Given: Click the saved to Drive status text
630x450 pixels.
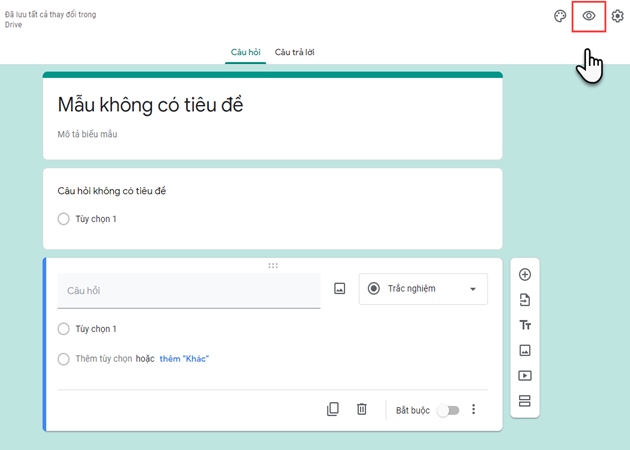Looking at the screenshot, I should (x=50, y=19).
